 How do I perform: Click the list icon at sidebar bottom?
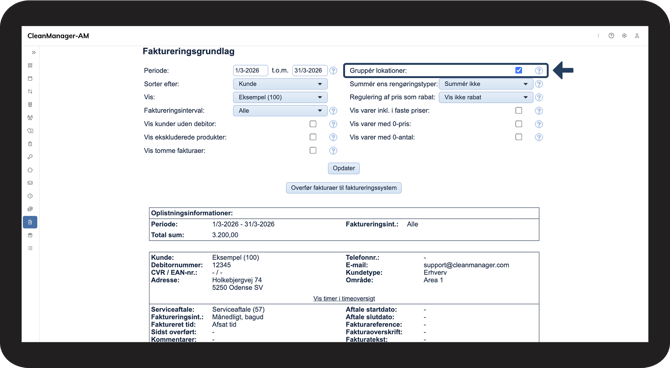(x=30, y=248)
